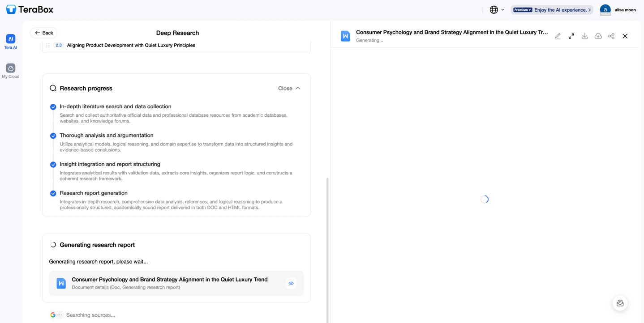Share the research report

click(x=611, y=36)
